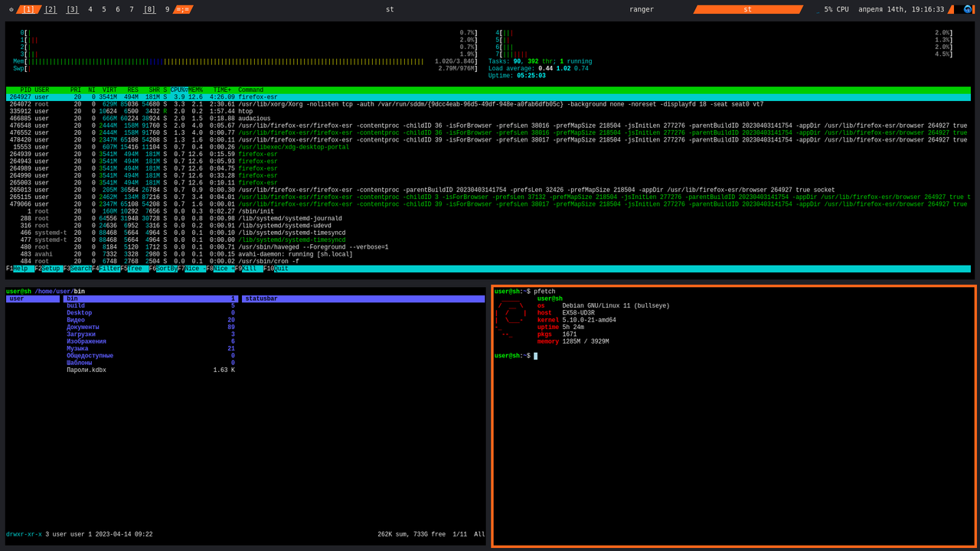Click htop F8 Nice + button
980x551 pixels.
[220, 269]
